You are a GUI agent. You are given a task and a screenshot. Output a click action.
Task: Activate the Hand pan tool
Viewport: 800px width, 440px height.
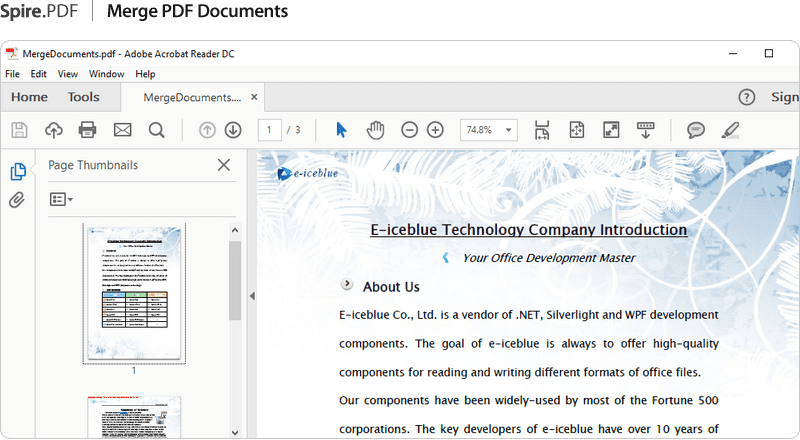[376, 130]
